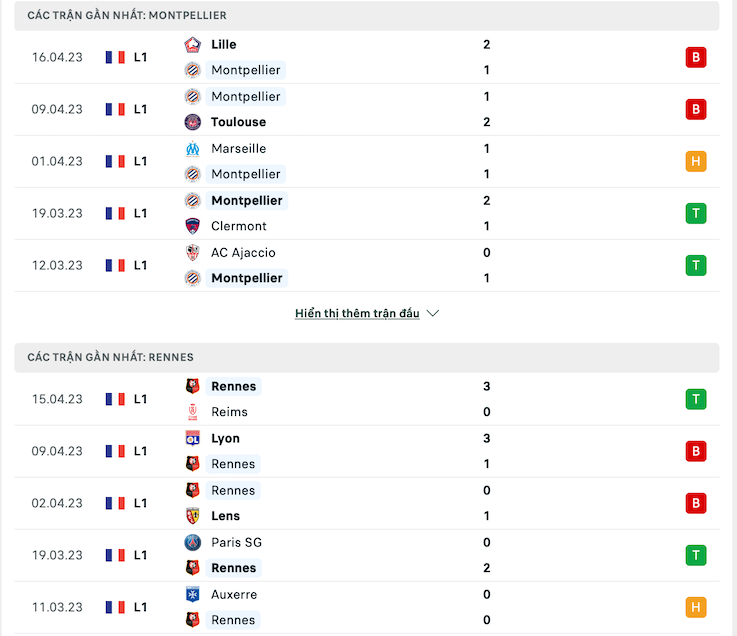
Task: Click the AC Ajaccio crest icon
Action: [192, 252]
